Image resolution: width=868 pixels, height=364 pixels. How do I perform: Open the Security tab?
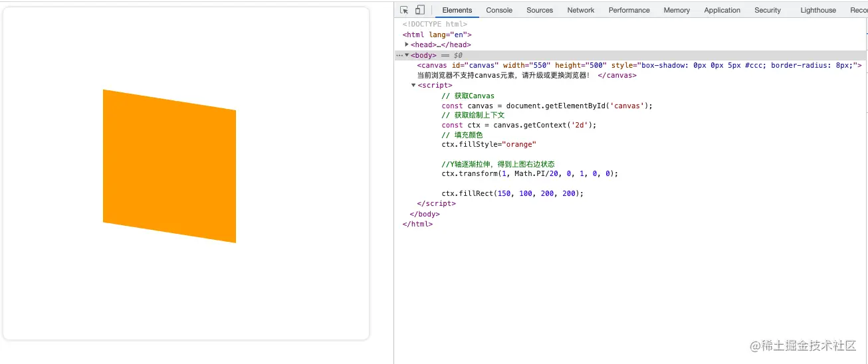(768, 10)
